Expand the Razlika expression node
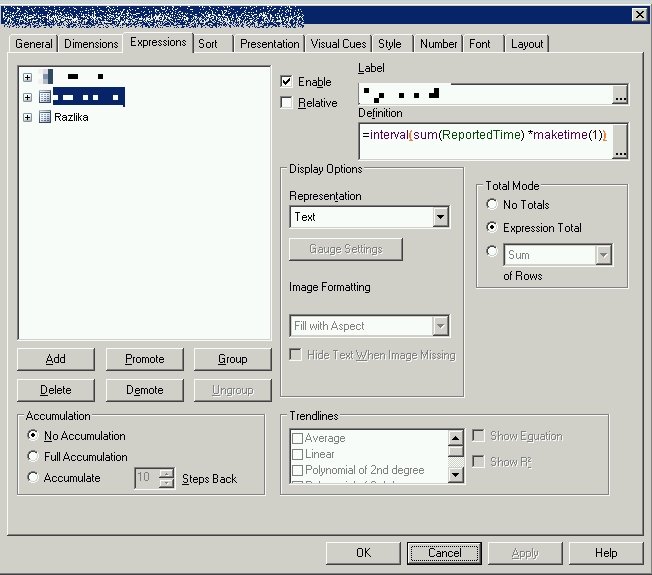This screenshot has width=652, height=575. click(x=27, y=117)
